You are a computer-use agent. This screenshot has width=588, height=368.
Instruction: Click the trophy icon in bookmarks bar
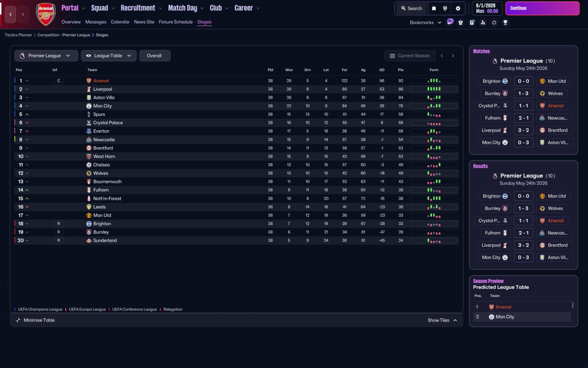pyautogui.click(x=505, y=23)
